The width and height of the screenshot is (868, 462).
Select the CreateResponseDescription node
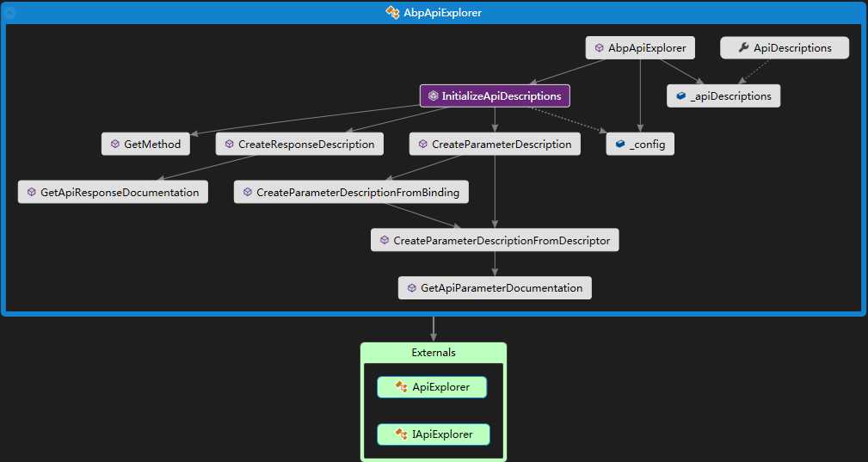pos(299,145)
